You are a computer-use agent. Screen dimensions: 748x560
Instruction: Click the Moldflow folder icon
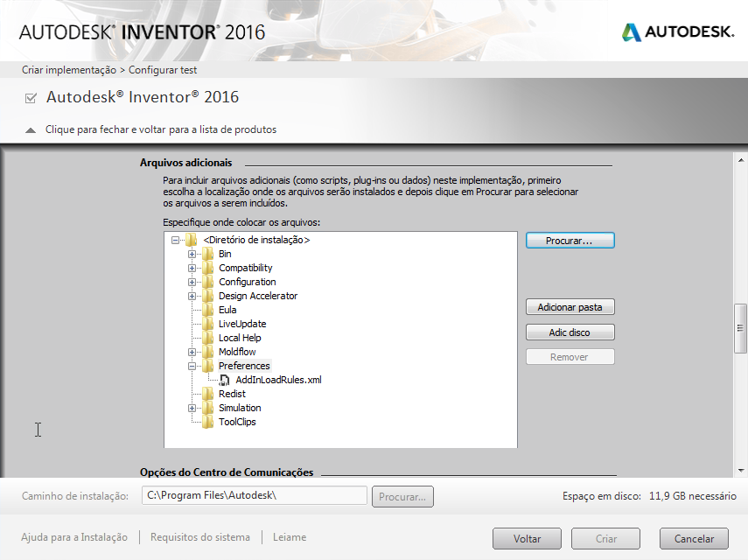pyautogui.click(x=207, y=352)
